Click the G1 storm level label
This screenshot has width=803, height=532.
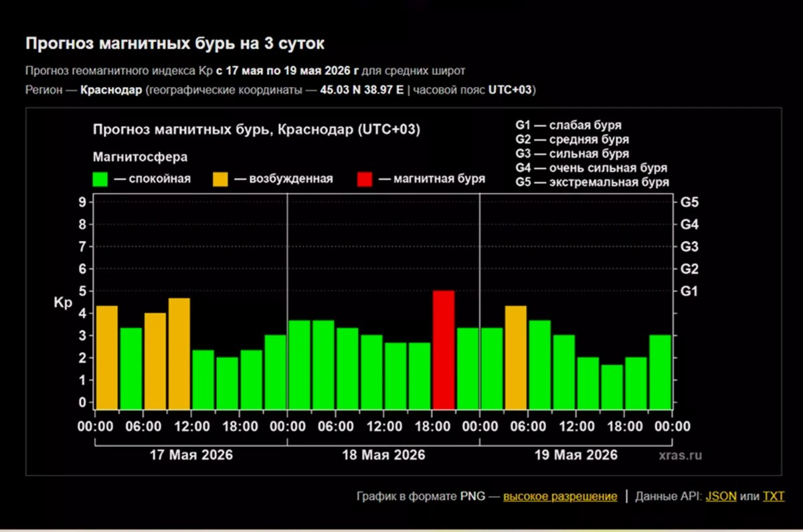[689, 291]
